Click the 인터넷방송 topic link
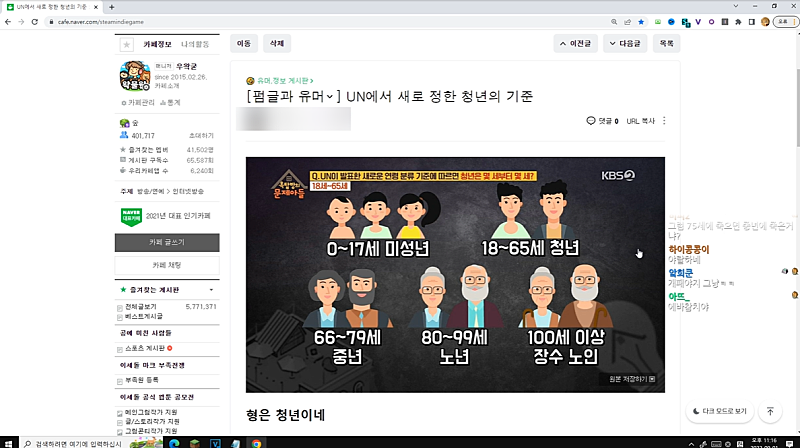This screenshot has width=800, height=448. [x=188, y=191]
